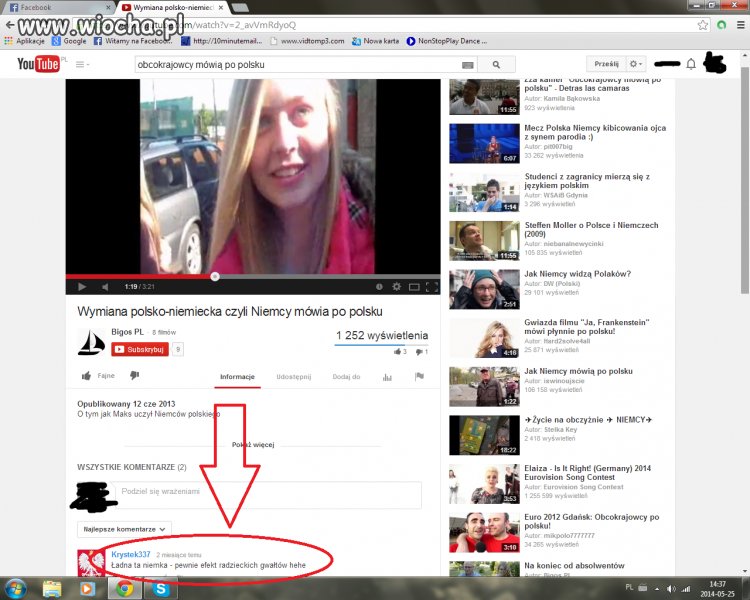Click the 'Subskrybuj' button
750x600 pixels.
pyautogui.click(x=140, y=349)
